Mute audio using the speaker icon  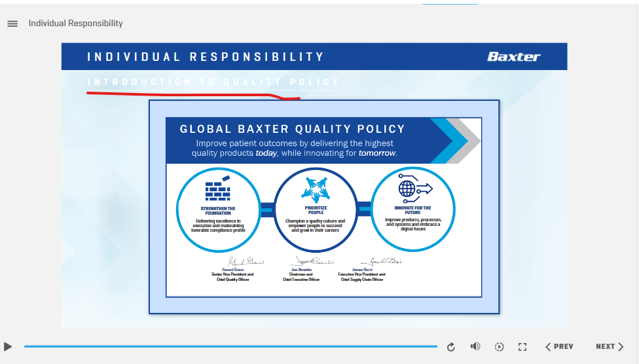475,346
